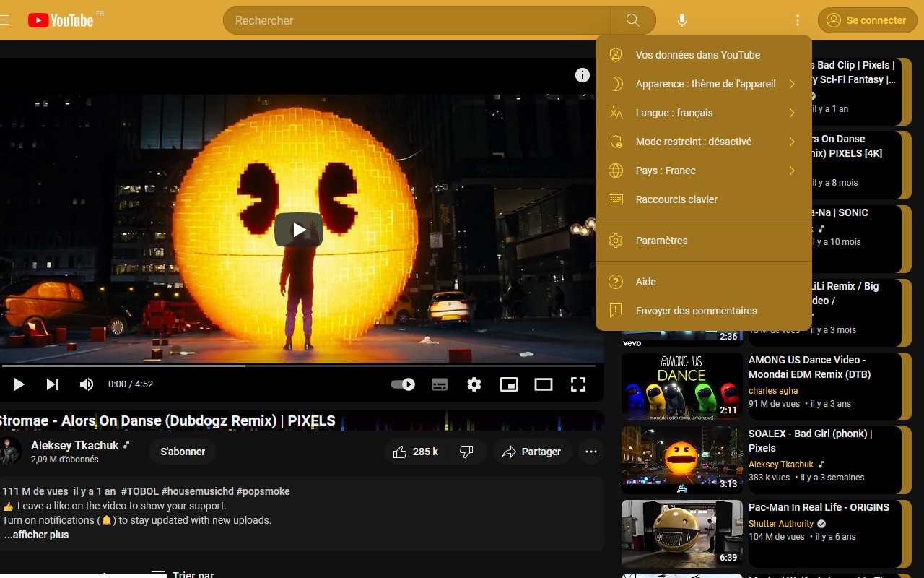Open more actions under video

[x=591, y=452]
